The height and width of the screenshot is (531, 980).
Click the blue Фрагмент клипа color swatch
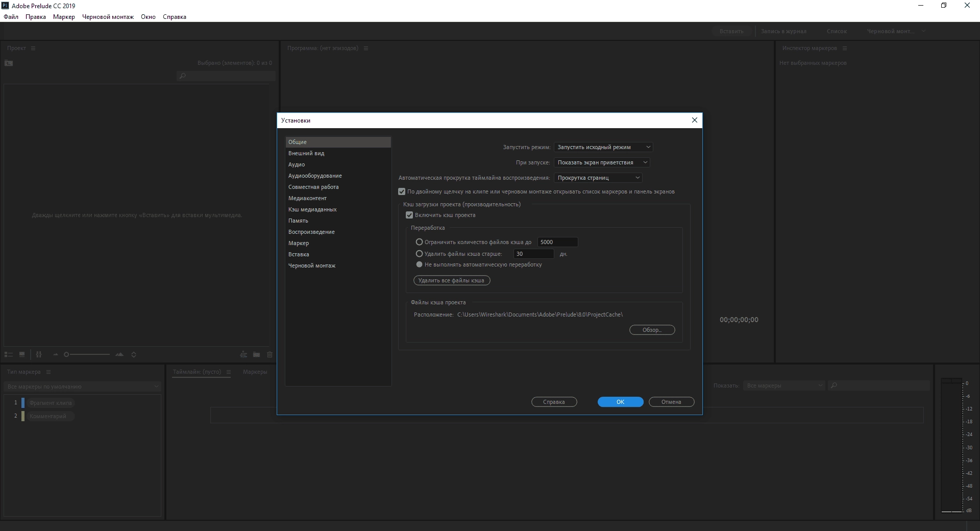(23, 403)
